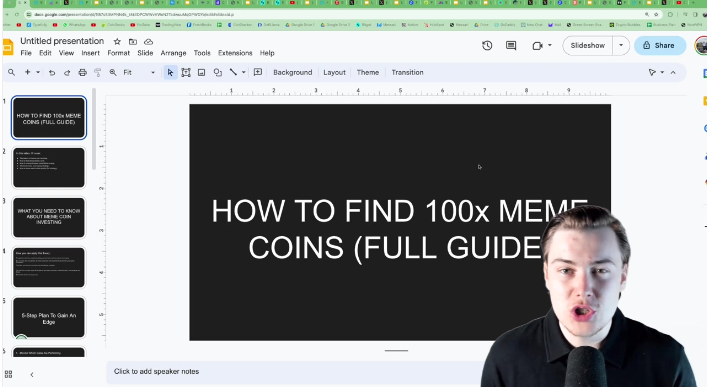Click the browser zoom magnifier icon in address bar

(647, 14)
